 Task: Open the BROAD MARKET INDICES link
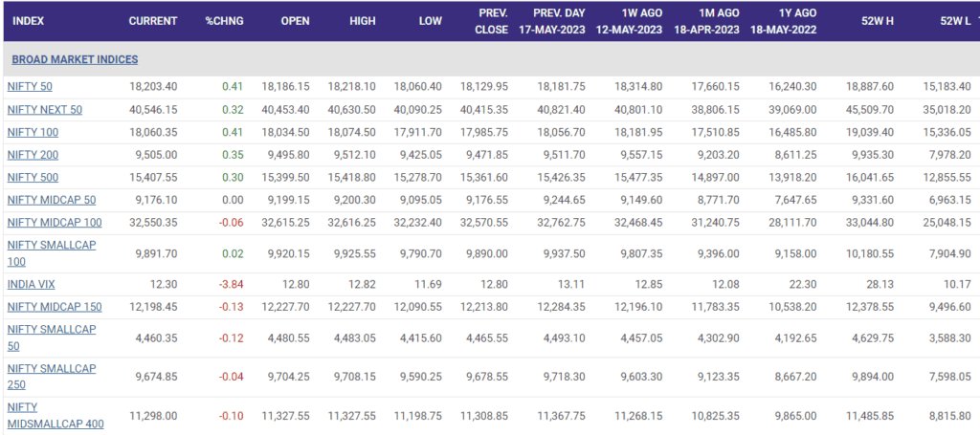[75, 60]
